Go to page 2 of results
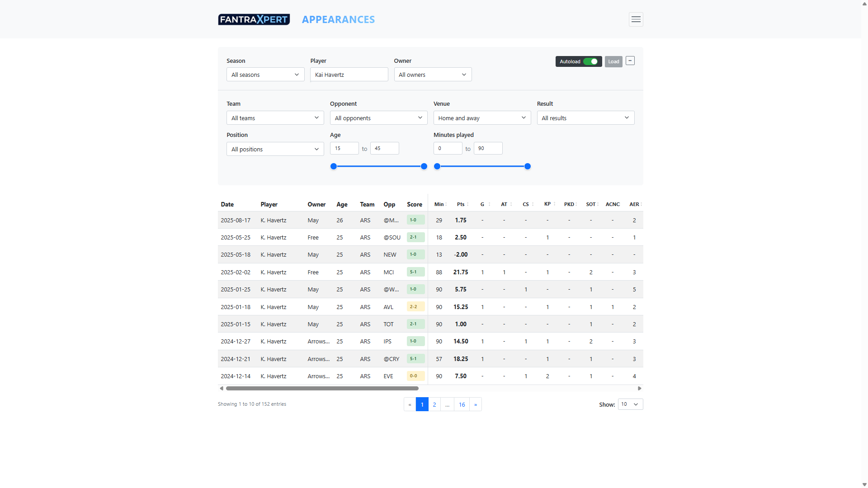 coord(434,404)
